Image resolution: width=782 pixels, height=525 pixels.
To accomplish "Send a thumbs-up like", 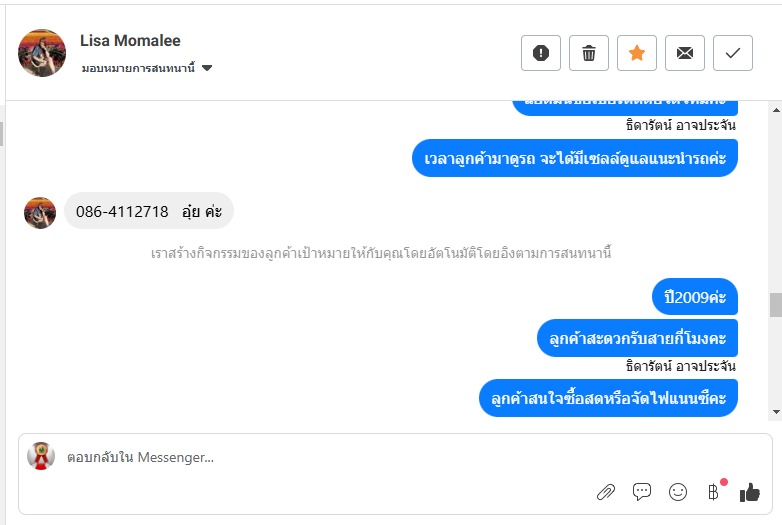I will click(x=750, y=491).
